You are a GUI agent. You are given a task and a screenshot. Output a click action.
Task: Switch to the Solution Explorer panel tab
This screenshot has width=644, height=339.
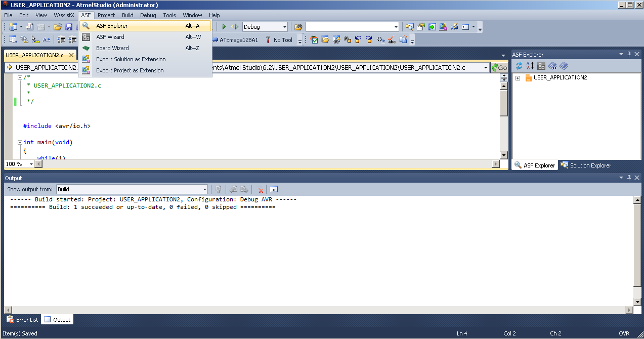586,165
